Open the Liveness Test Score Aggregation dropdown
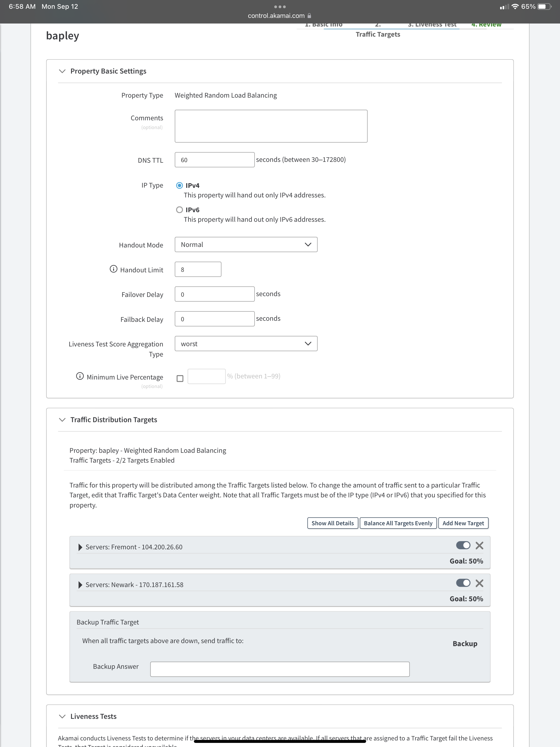This screenshot has width=560, height=747. (x=246, y=343)
